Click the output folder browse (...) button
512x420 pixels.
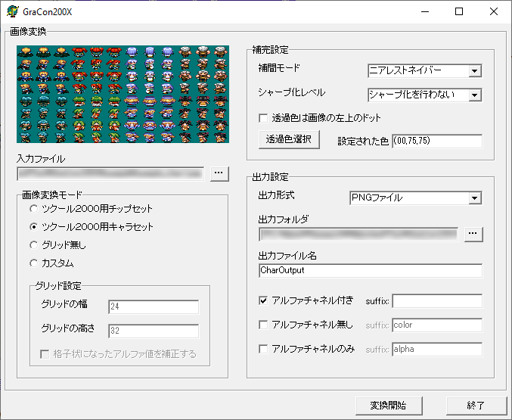tap(473, 233)
